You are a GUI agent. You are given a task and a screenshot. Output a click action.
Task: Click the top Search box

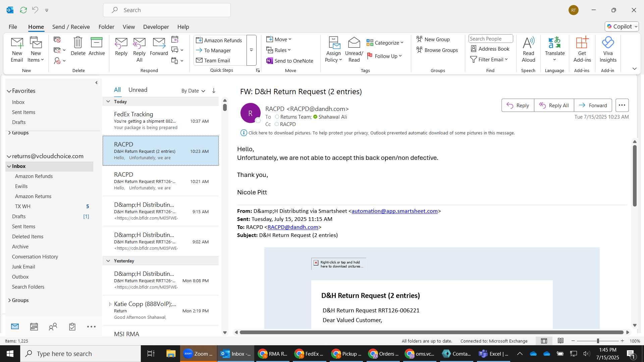tap(167, 10)
